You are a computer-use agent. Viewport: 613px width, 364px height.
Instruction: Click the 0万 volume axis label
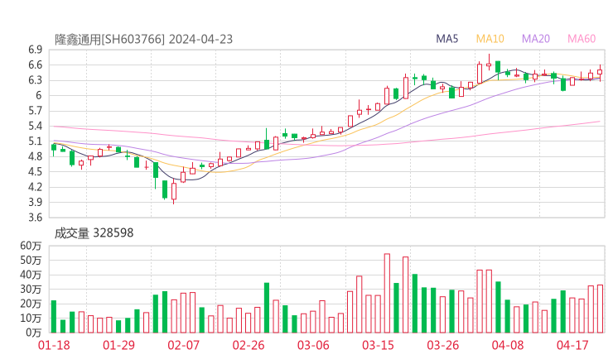coord(34,333)
